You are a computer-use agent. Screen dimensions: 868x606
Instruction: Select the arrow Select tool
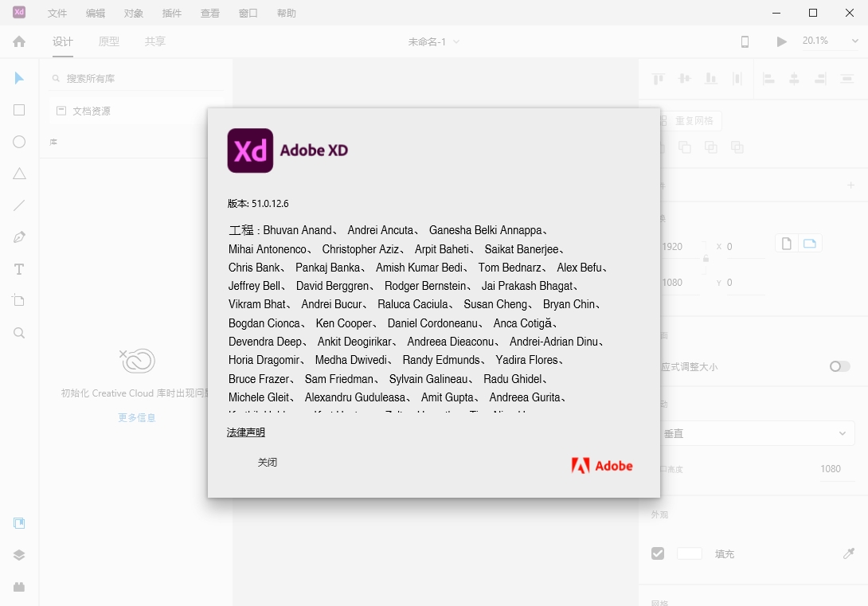[x=19, y=78]
